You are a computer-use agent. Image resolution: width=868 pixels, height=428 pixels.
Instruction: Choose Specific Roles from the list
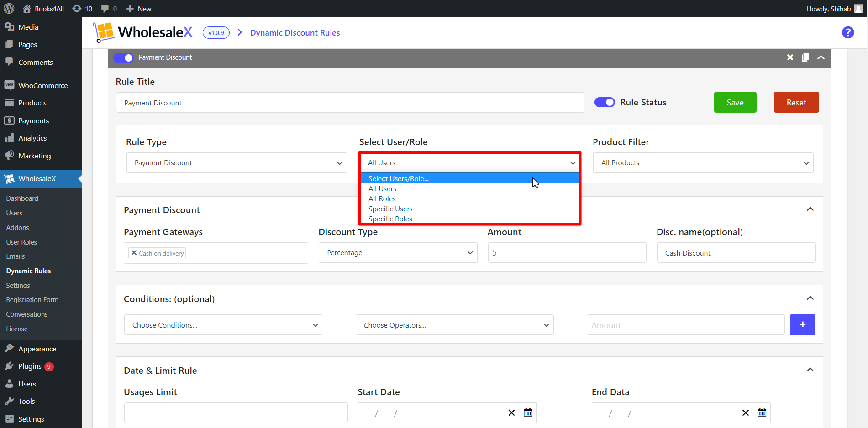(x=470, y=219)
